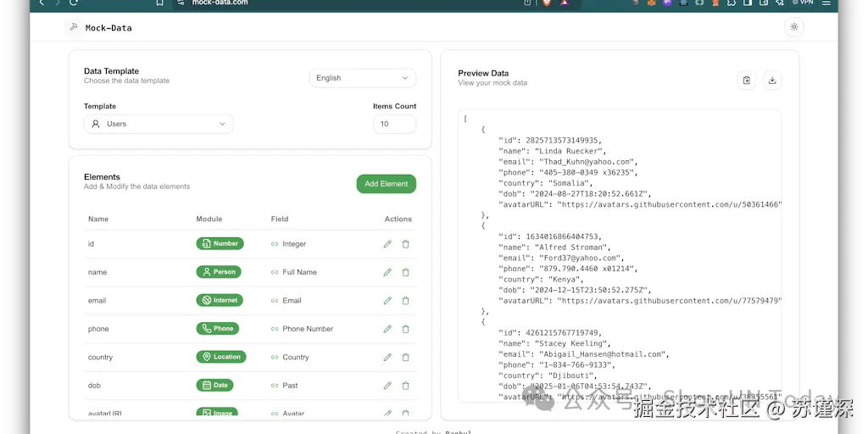This screenshot has width=868, height=434.
Task: Copy preview data with clipboard icon
Action: tap(746, 81)
